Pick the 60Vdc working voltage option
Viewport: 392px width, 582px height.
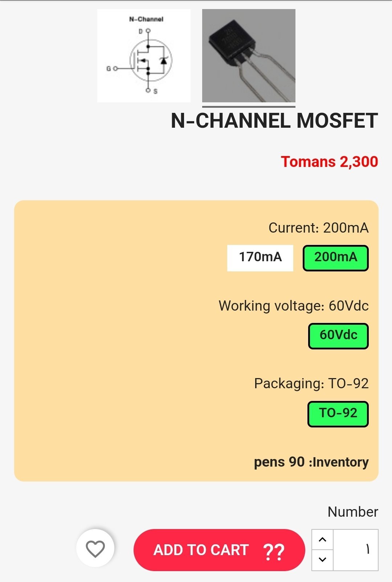338,336
